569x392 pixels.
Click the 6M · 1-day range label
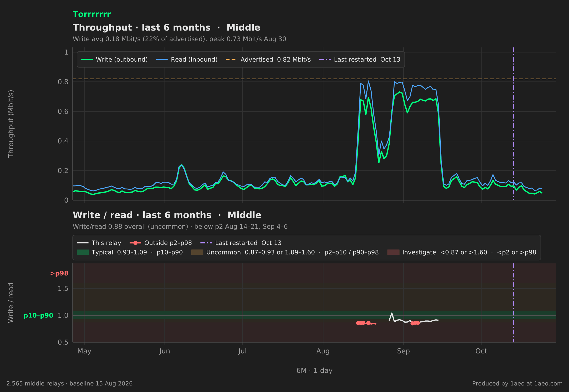click(315, 371)
